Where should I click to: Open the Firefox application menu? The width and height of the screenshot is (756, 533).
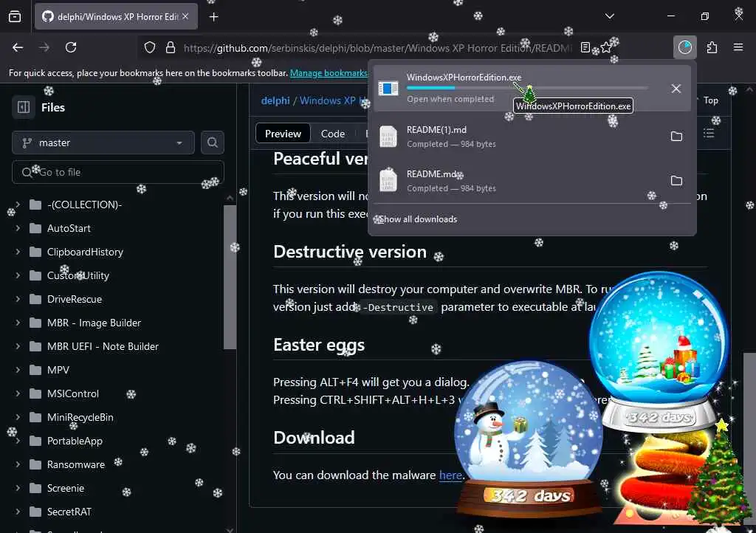click(738, 47)
